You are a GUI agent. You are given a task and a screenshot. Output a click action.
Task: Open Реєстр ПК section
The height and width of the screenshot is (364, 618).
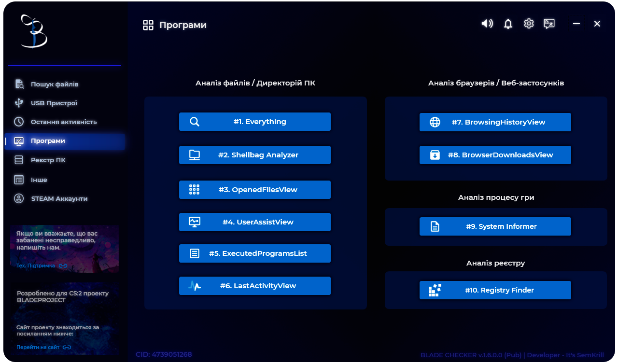click(x=48, y=160)
